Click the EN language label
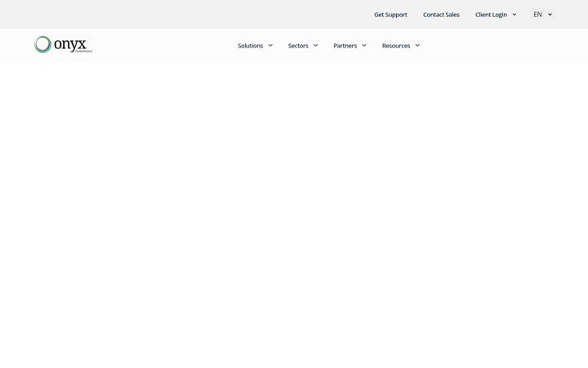588x368 pixels. [x=537, y=14]
